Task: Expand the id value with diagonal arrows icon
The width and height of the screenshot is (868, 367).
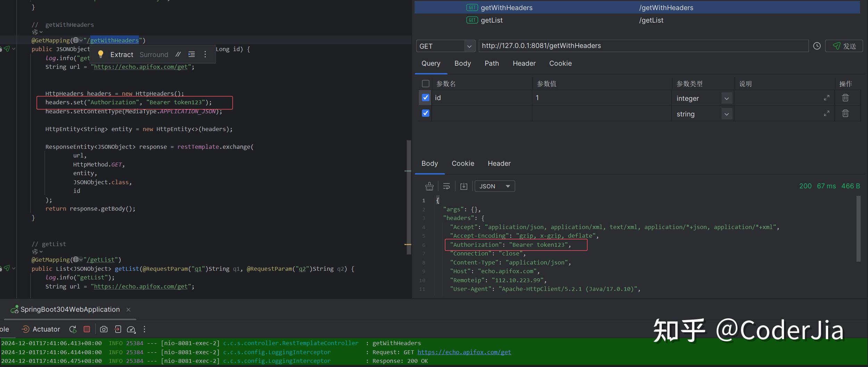Action: [x=827, y=98]
